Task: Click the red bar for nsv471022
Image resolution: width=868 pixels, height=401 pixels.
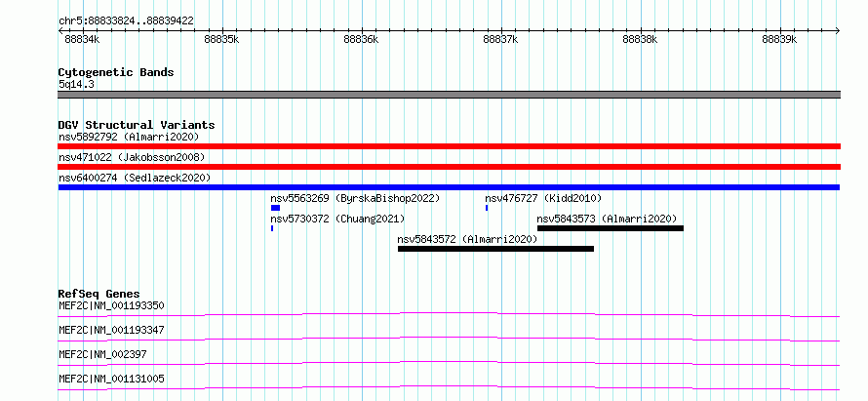Action: click(x=449, y=167)
